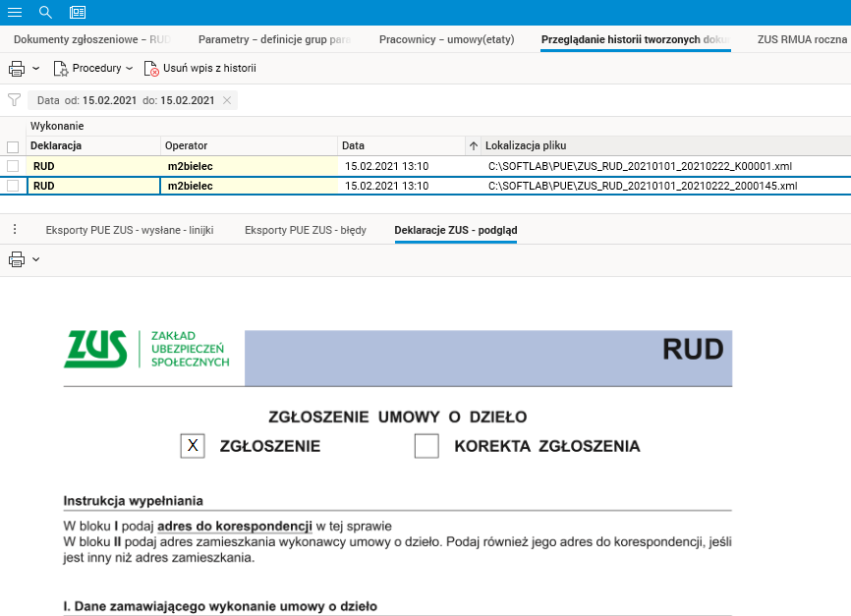Click the Wykonanie group header
Image resolution: width=851 pixels, height=616 pixels.
point(57,126)
